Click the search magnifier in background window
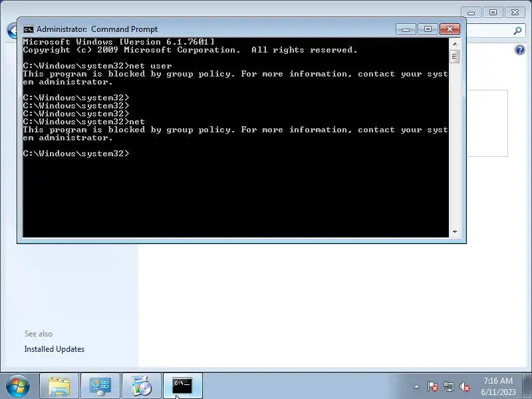The image size is (532, 399). (517, 31)
